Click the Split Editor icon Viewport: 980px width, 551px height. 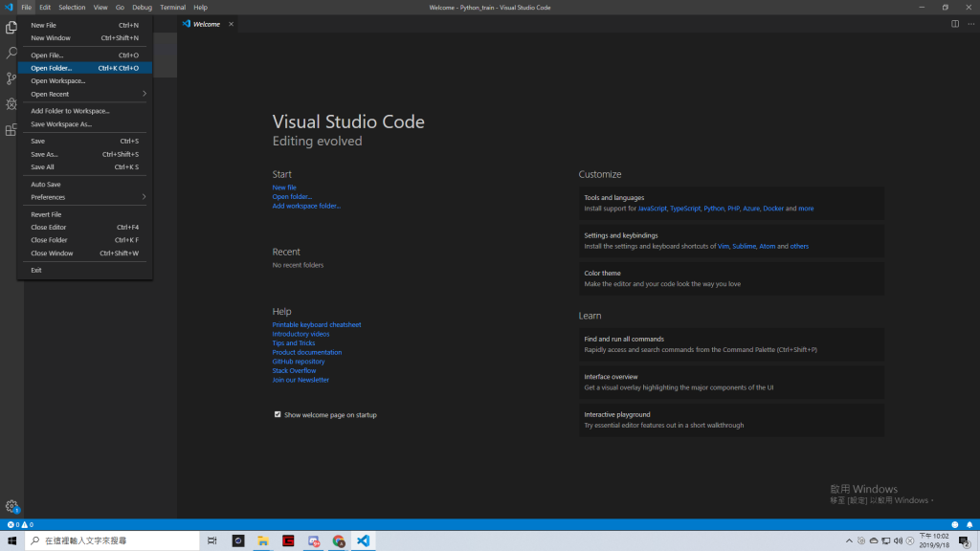[x=955, y=24]
